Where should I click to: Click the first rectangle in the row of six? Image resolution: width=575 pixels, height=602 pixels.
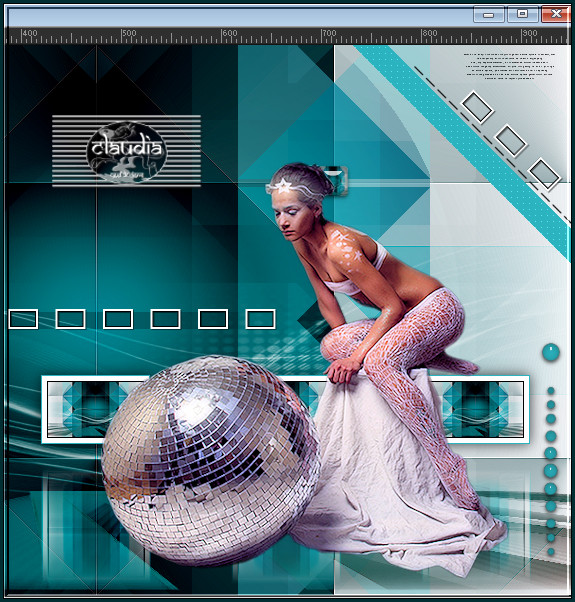click(23, 319)
